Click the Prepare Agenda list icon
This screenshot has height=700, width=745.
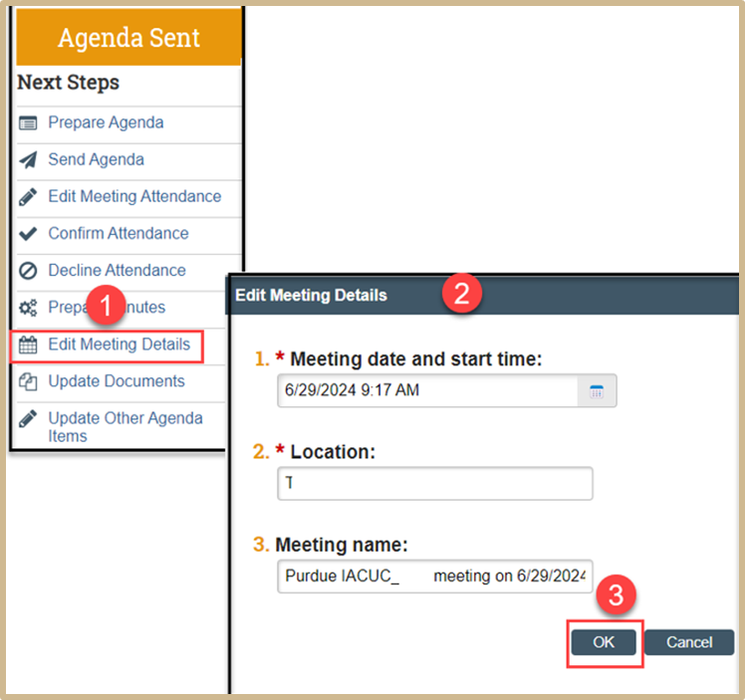29,123
